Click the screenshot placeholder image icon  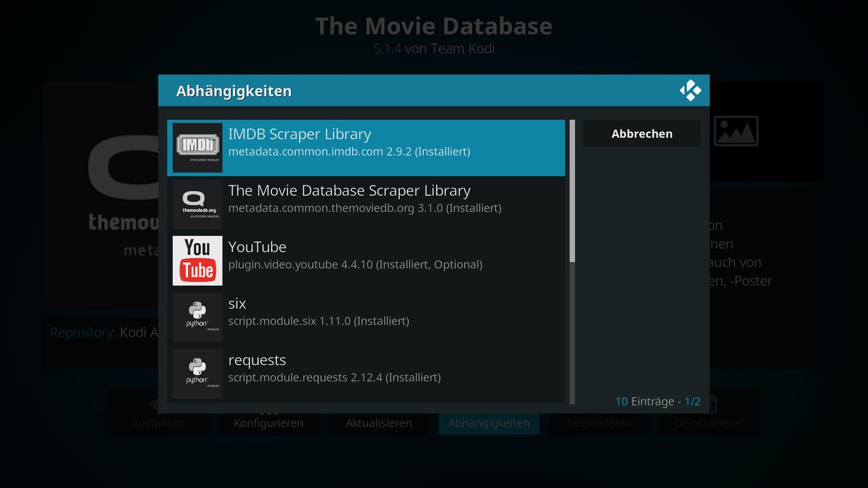(736, 131)
